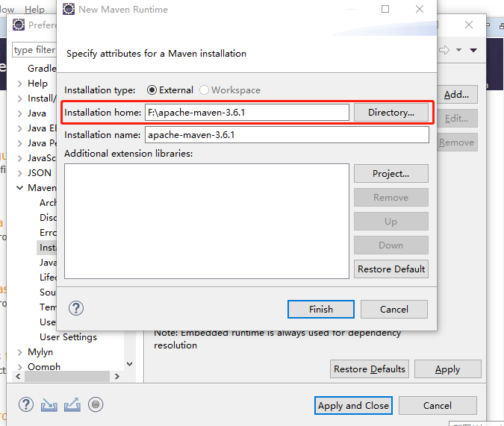Expand the Mylyn tree node
The image size is (504, 426).
coord(20,352)
